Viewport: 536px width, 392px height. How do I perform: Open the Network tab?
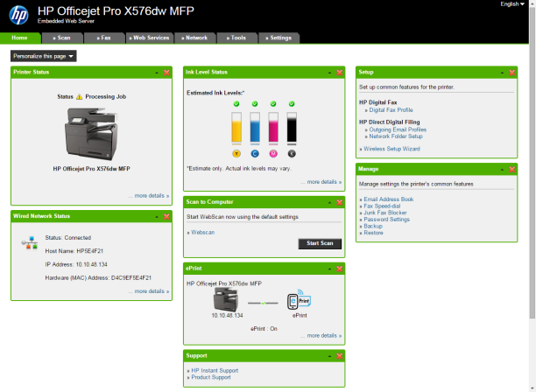[194, 38]
